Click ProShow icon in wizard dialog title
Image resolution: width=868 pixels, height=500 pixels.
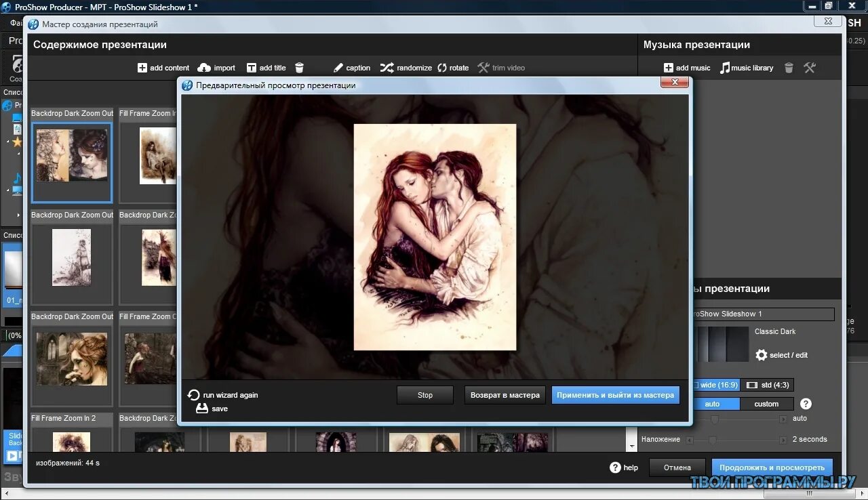point(33,24)
